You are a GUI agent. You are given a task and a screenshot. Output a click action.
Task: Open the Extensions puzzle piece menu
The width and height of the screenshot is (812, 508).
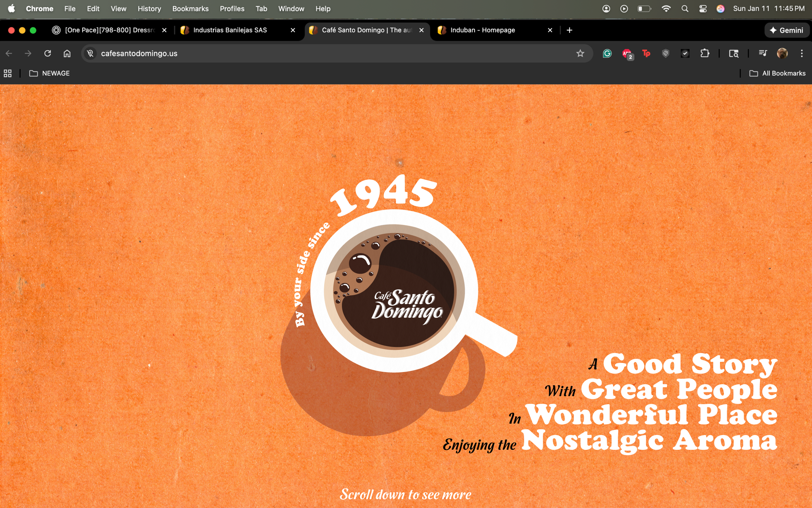pyautogui.click(x=704, y=53)
